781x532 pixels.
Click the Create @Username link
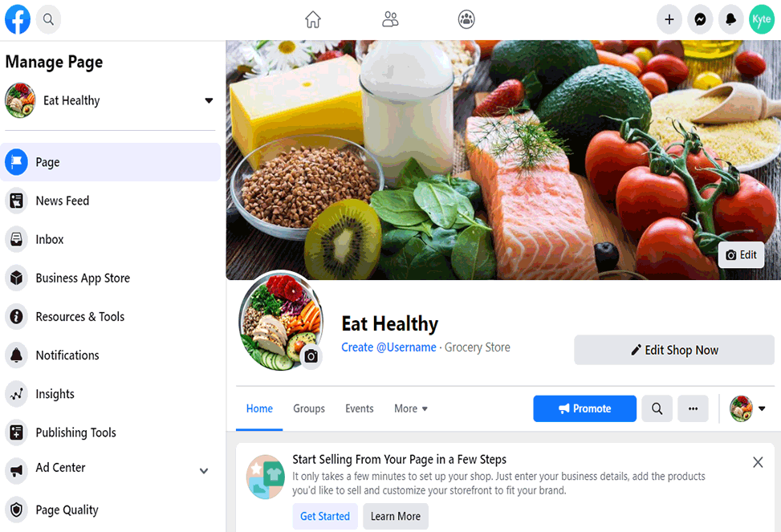click(388, 347)
